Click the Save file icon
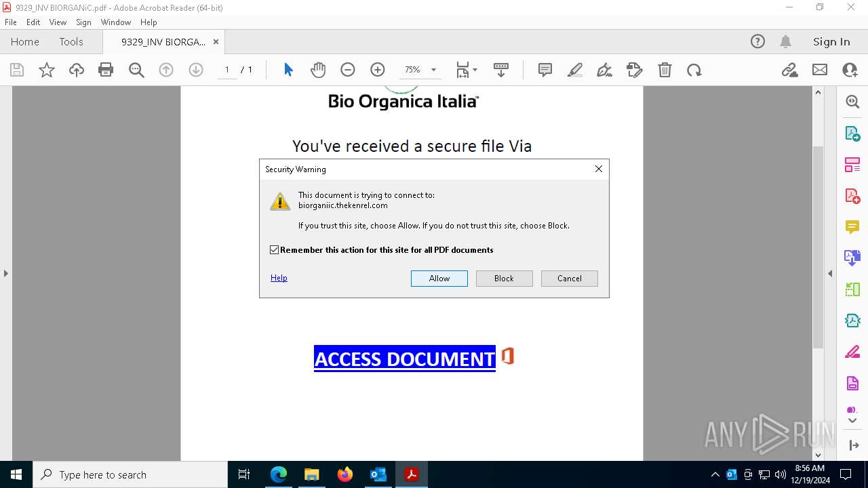 tap(17, 70)
